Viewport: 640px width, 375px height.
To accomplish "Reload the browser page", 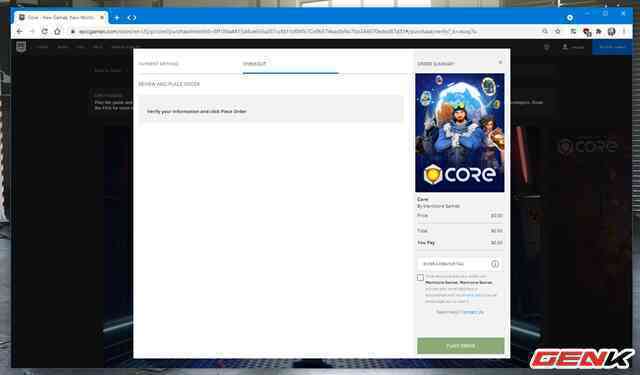I will [x=44, y=31].
